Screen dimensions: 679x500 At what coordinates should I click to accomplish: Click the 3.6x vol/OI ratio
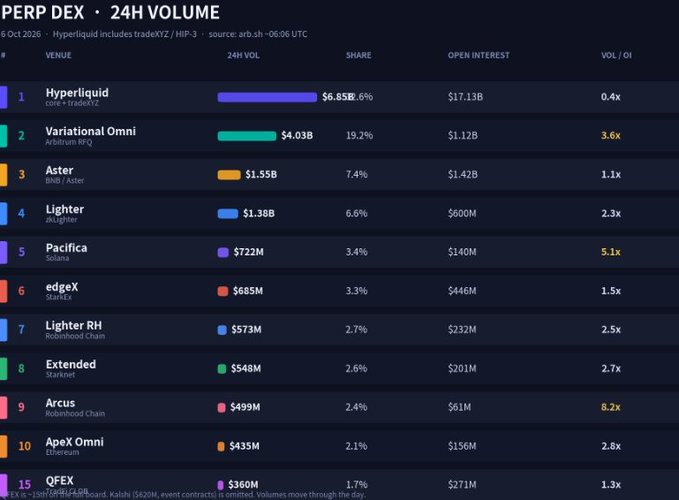(611, 135)
